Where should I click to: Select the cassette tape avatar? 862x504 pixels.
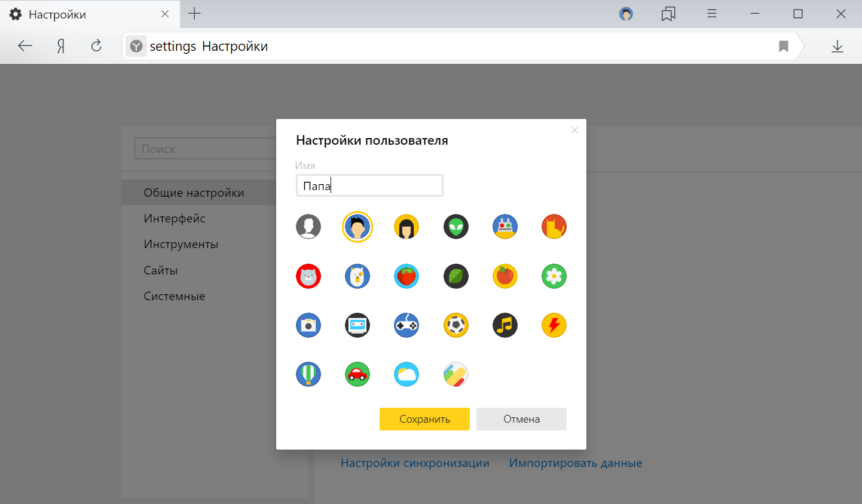pos(357,325)
